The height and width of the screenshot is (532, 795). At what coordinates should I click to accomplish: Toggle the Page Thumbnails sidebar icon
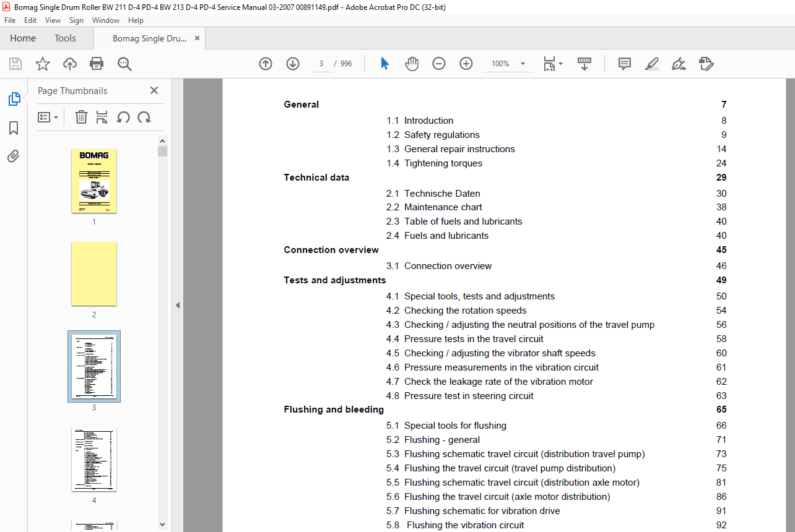14,99
